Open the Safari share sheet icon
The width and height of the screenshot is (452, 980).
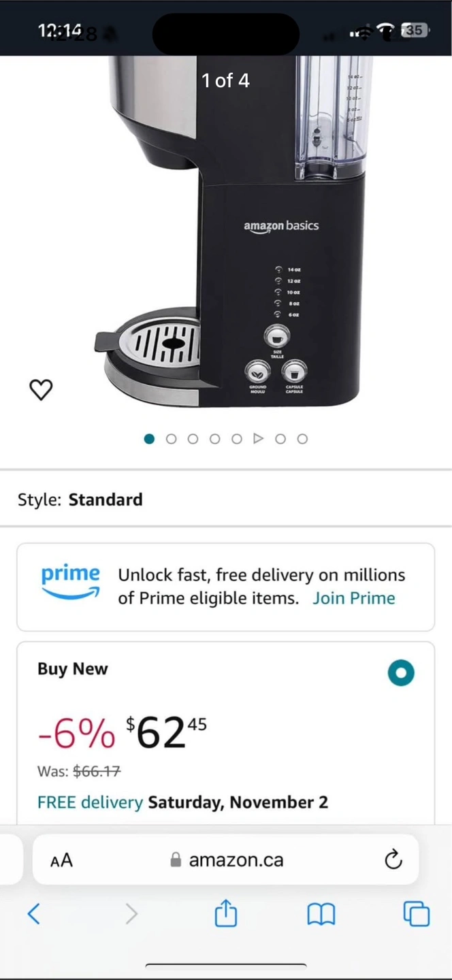[226, 913]
